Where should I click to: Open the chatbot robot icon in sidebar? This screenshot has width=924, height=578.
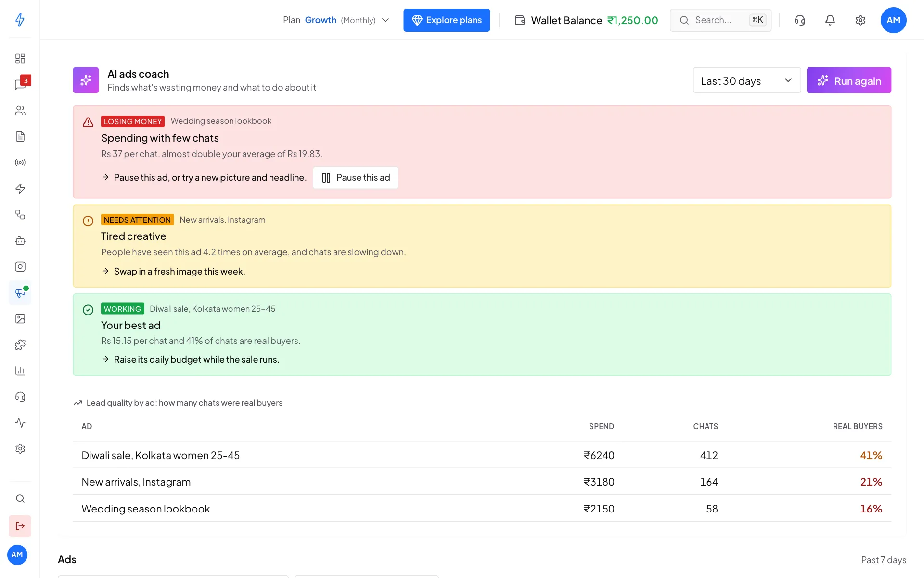point(20,240)
